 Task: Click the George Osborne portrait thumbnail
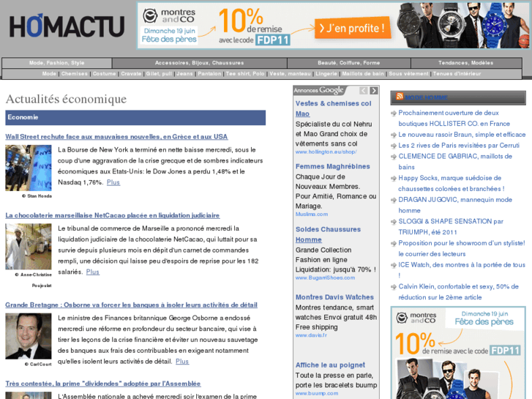tap(29, 336)
